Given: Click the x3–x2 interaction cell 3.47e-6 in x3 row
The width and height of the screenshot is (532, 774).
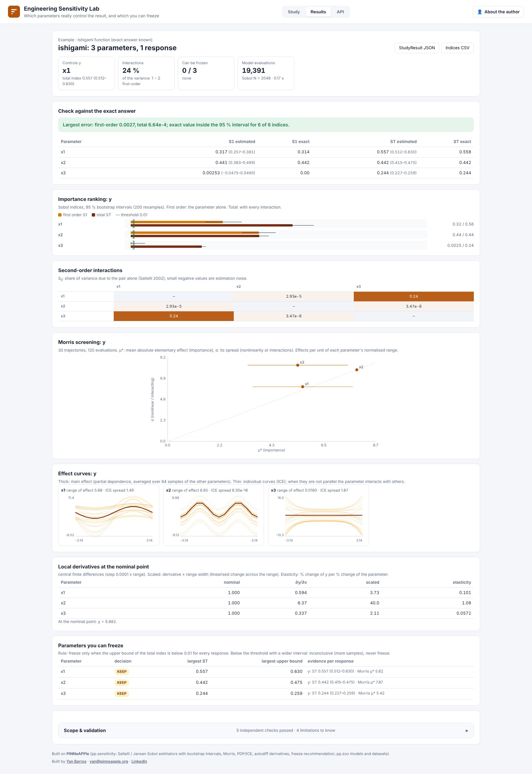Looking at the screenshot, I should [293, 316].
